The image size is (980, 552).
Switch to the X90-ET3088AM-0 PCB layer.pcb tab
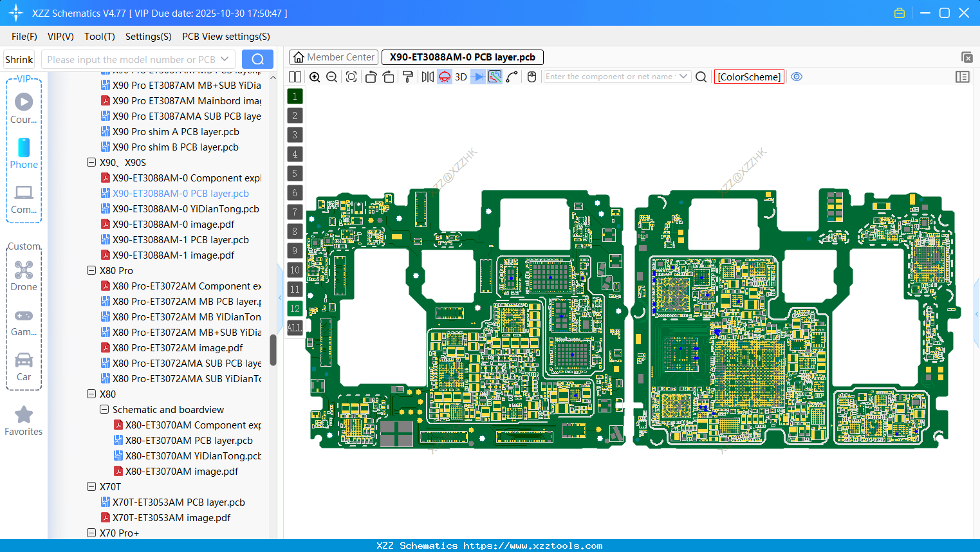pos(462,57)
